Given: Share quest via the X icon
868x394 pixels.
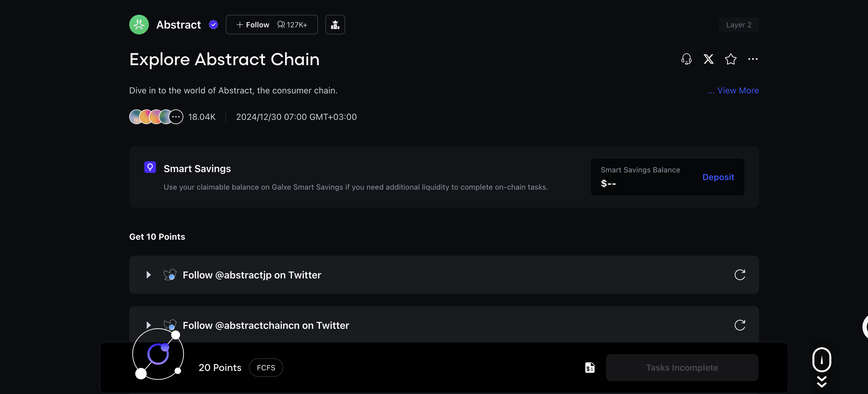Looking at the screenshot, I should pos(708,59).
